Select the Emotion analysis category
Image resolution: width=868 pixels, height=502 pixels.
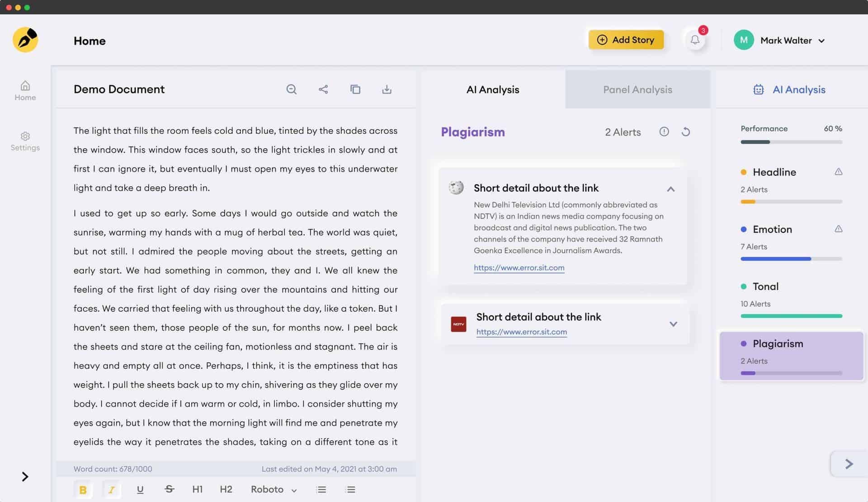coord(772,230)
